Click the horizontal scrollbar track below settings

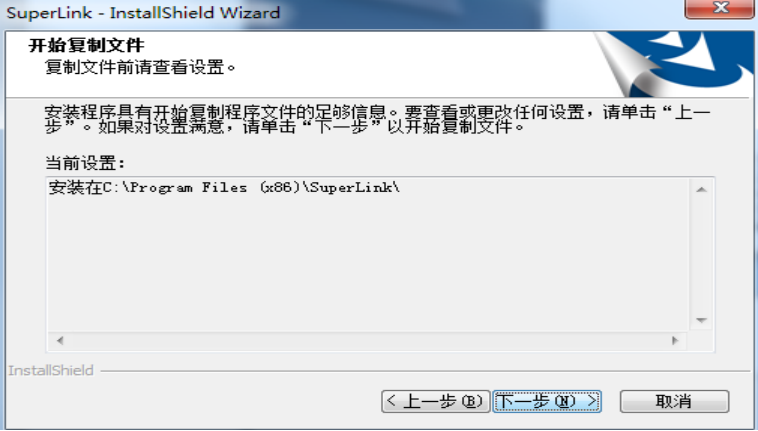(367, 341)
